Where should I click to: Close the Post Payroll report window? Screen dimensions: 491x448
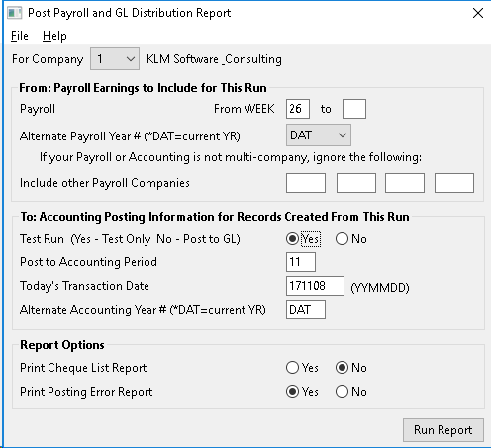(477, 13)
